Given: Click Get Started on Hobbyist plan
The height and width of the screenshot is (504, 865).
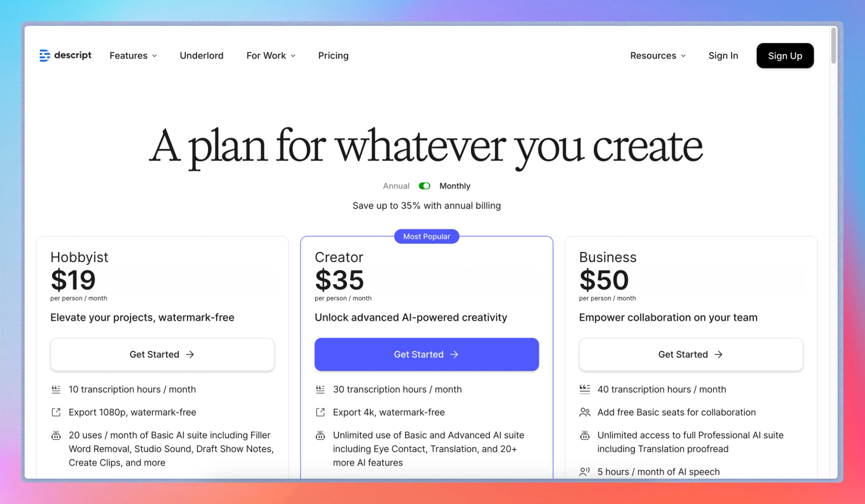Looking at the screenshot, I should click(162, 354).
